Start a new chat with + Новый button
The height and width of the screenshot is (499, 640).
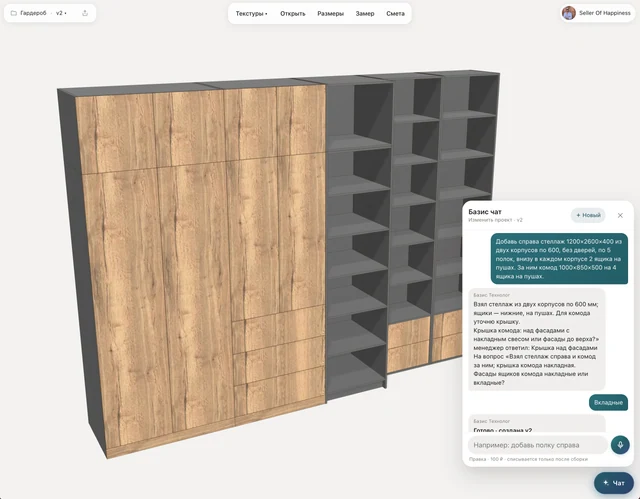click(588, 215)
